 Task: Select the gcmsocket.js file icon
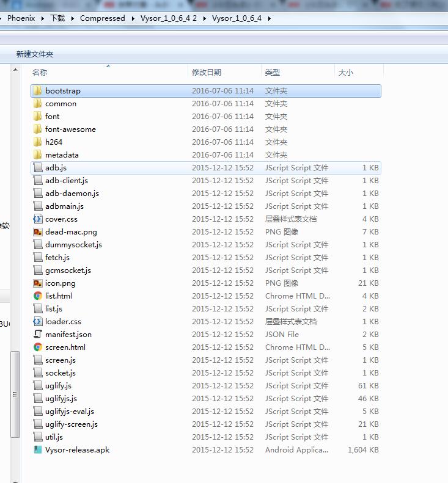tap(38, 270)
